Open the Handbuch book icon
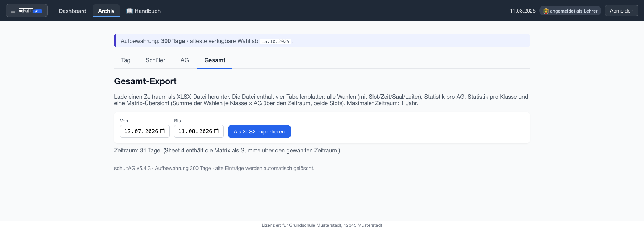The width and height of the screenshot is (644, 229). click(x=130, y=11)
